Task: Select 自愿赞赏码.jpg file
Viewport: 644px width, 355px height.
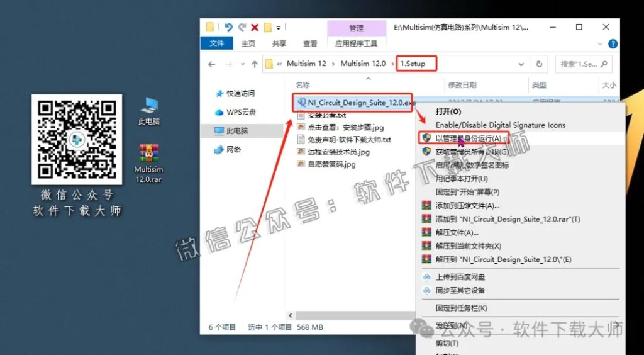Action: point(326,164)
